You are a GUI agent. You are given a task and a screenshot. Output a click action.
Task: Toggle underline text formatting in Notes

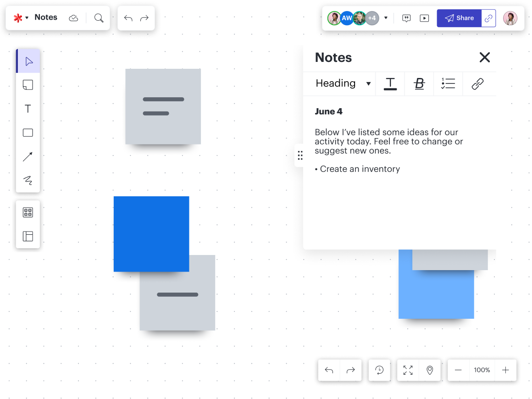390,83
